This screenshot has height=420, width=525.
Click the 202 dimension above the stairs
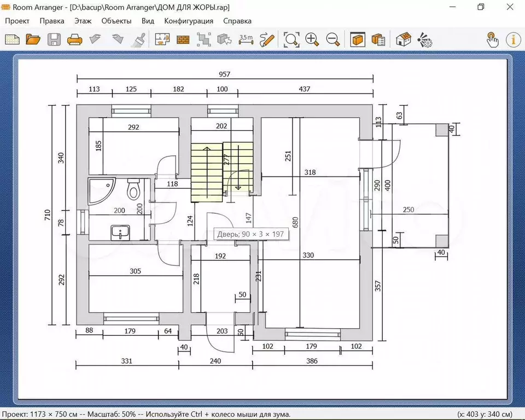(x=221, y=126)
